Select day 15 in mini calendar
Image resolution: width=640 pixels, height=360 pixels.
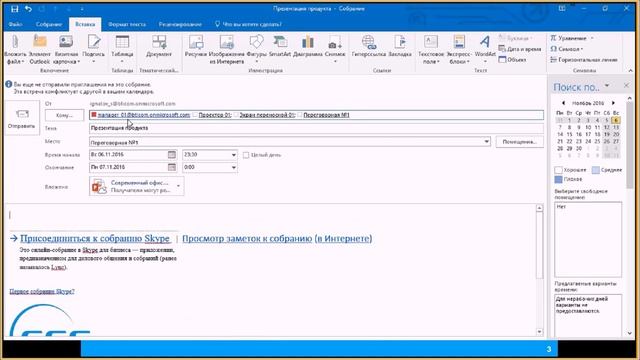pyautogui.click(x=569, y=134)
